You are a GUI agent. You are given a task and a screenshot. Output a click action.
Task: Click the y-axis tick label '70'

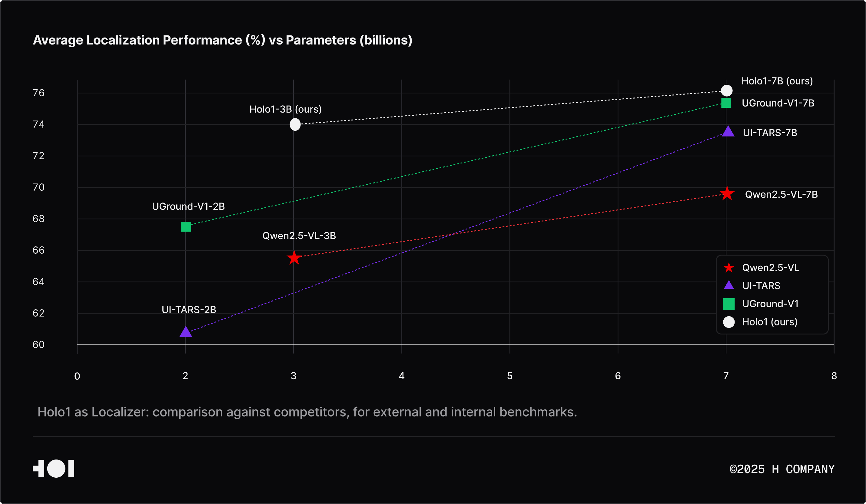pos(38,187)
